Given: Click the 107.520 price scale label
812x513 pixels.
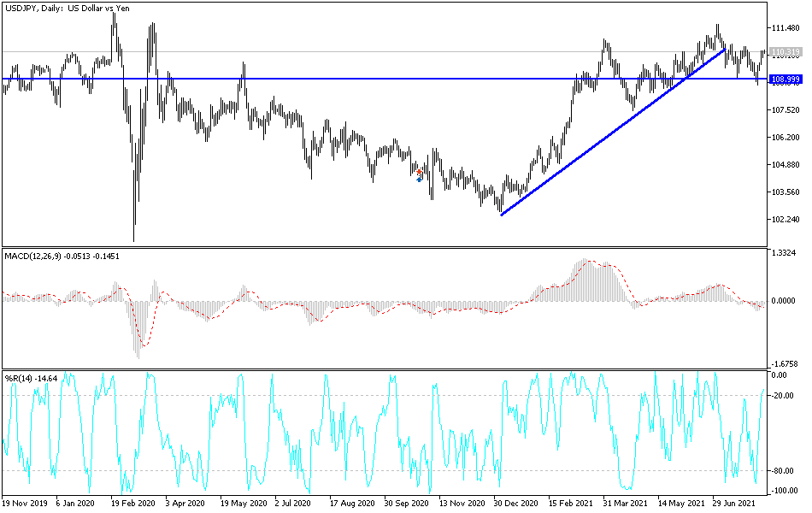Looking at the screenshot, I should pos(786,109).
